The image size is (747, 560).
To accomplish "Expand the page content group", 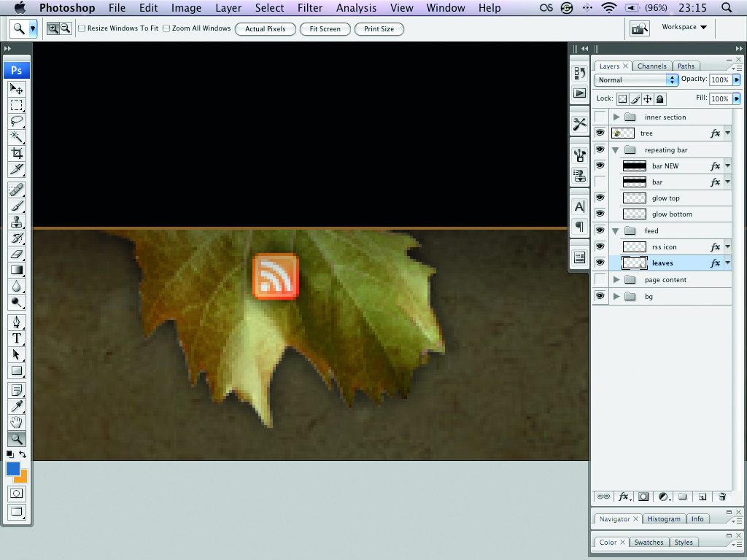I will 616,279.
